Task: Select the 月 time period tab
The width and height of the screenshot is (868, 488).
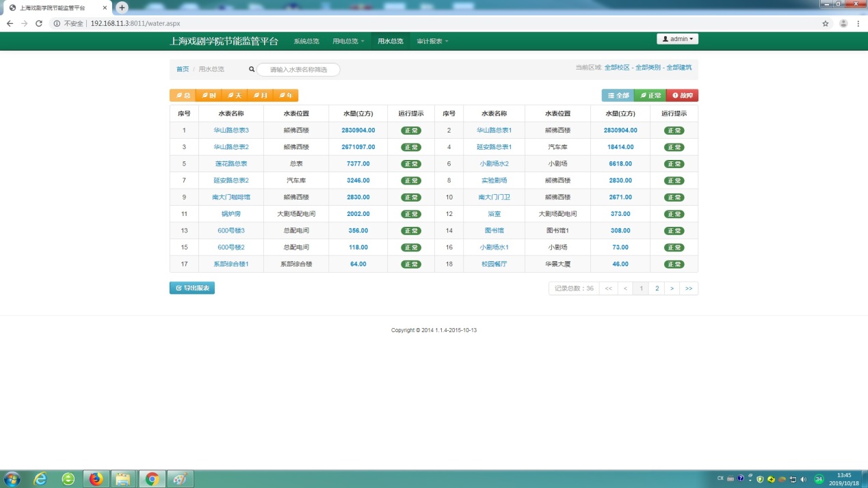Action: [260, 96]
